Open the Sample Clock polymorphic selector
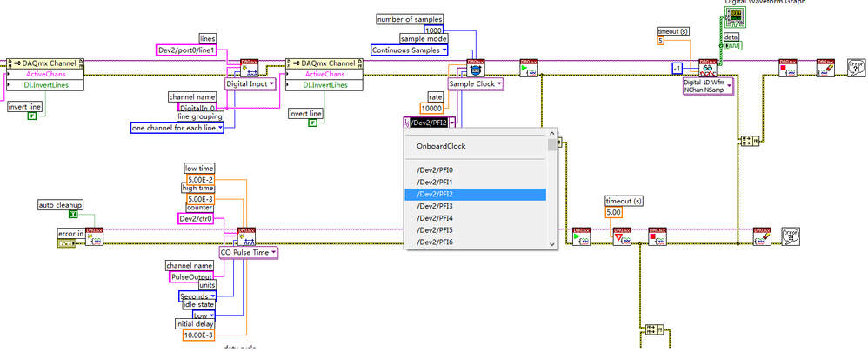The image size is (868, 352). click(x=476, y=84)
